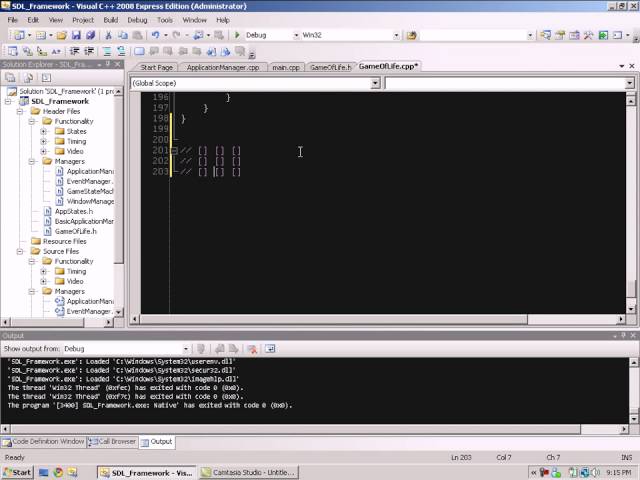The image size is (640, 480).
Task: Uncomment selected lines icon
Action: coord(121,51)
